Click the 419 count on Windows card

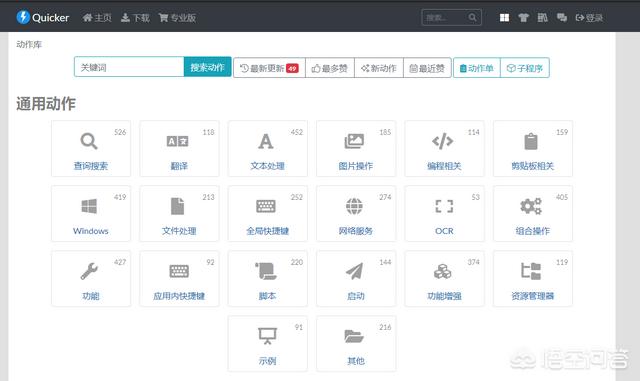pos(120,197)
